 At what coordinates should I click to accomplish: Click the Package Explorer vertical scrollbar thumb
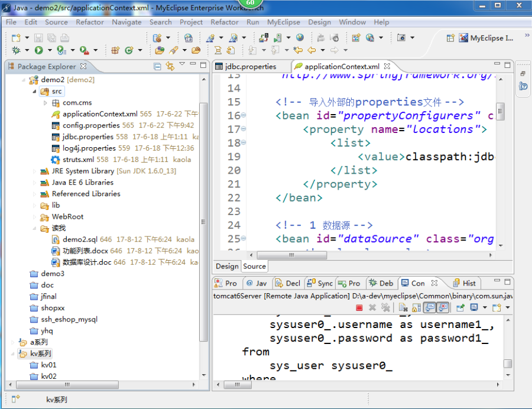click(x=203, y=222)
